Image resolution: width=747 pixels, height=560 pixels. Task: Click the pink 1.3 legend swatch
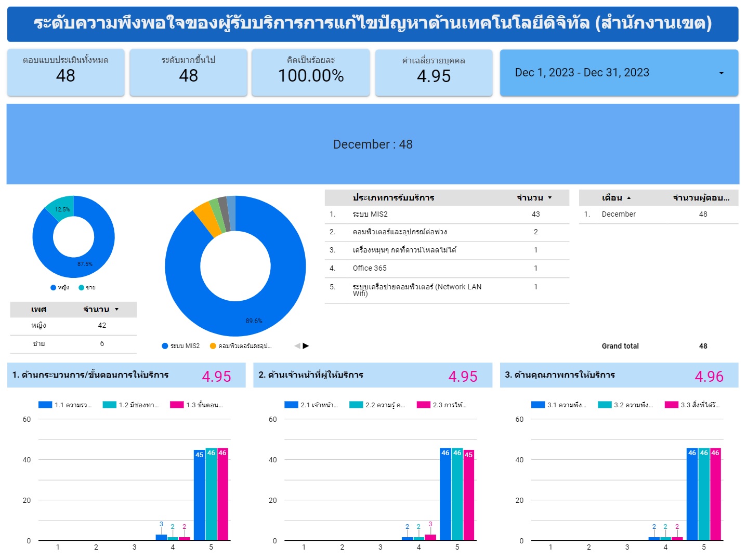pyautogui.click(x=177, y=405)
